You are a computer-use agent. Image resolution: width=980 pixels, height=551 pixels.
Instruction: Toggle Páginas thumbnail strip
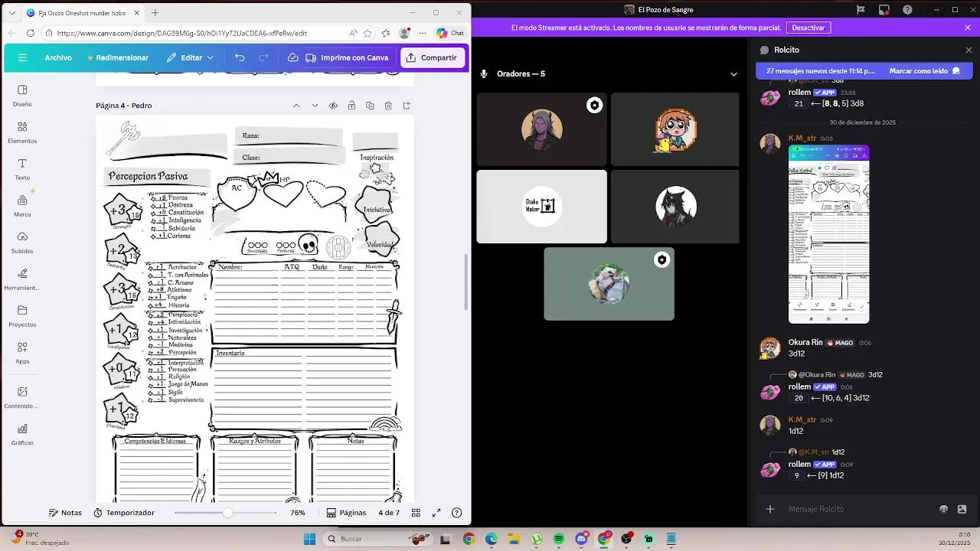click(x=346, y=513)
